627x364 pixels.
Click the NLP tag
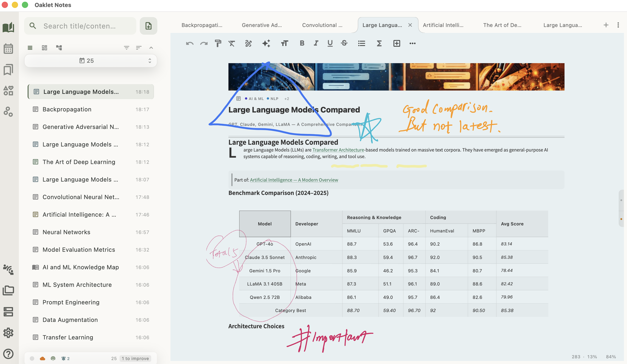[272, 99]
